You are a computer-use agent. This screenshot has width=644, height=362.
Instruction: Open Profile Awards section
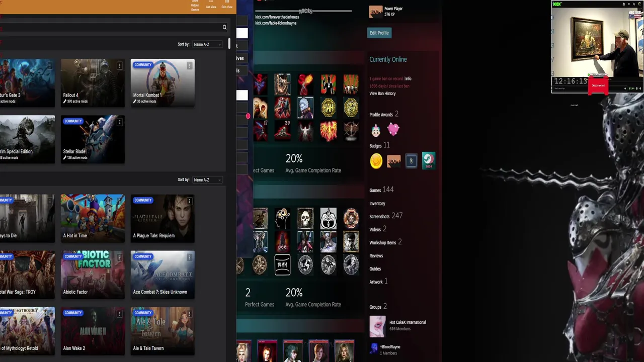tap(384, 114)
